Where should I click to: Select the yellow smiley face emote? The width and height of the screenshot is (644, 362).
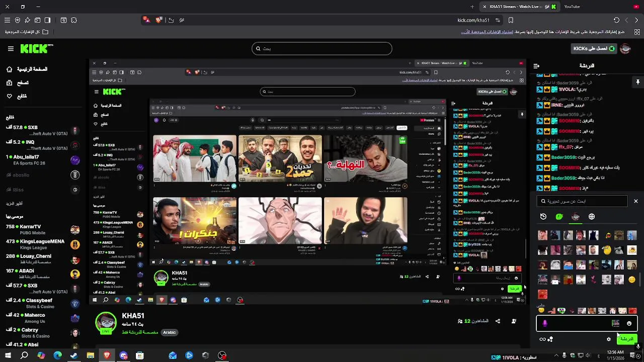click(632, 279)
